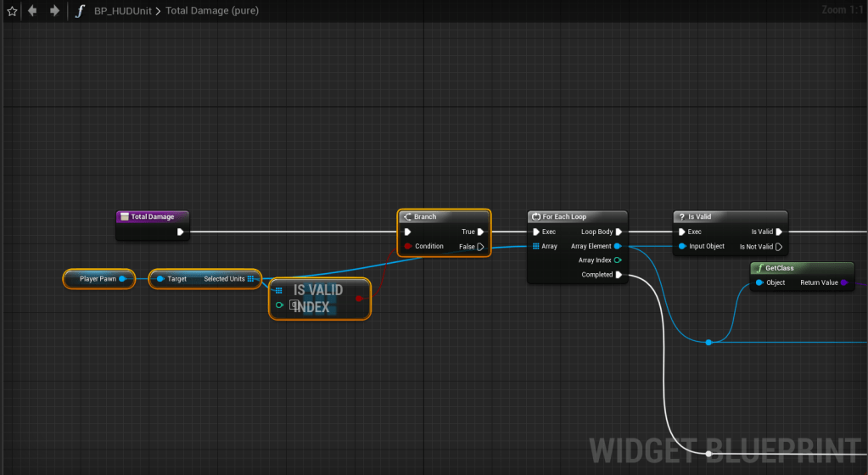Click the GetClass Return Value purple pin
This screenshot has width=868, height=475.
(x=844, y=282)
